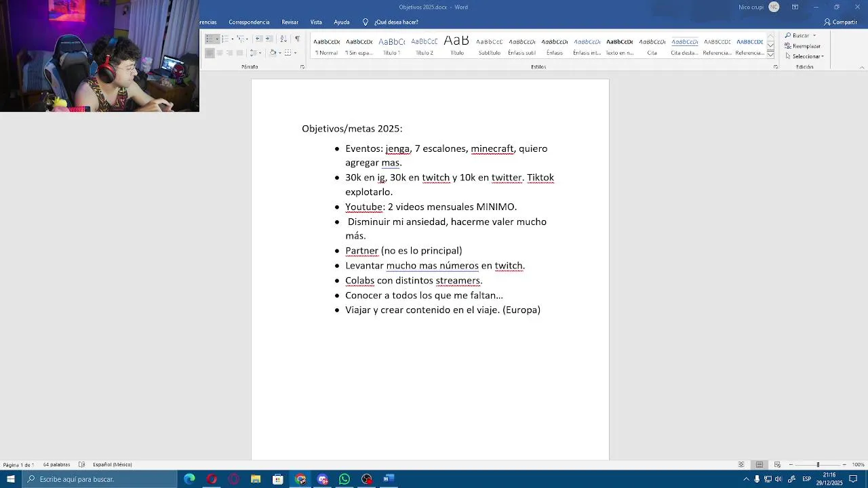
Task: Adjust the zoom slider handle
Action: click(818, 465)
